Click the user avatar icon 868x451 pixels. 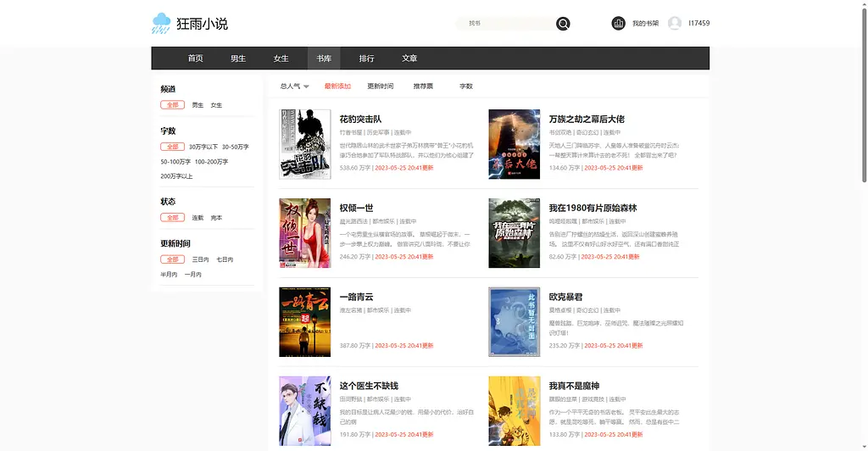675,23
